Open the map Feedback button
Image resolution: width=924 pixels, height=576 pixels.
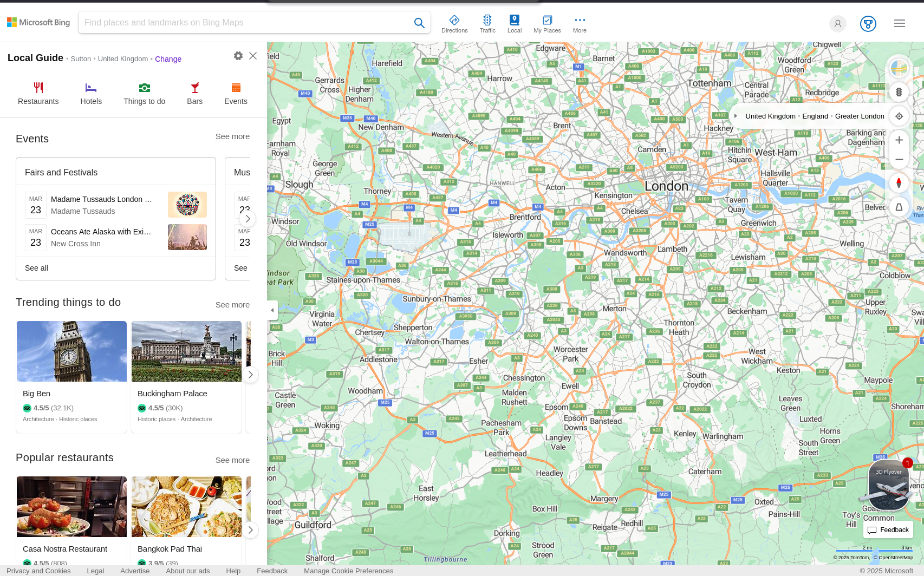click(888, 530)
